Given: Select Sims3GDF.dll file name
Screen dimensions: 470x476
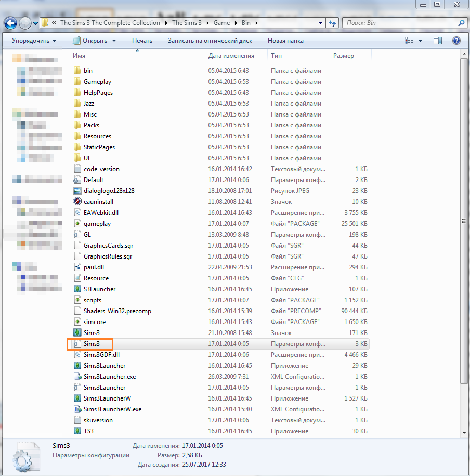Looking at the screenshot, I should click(101, 355).
